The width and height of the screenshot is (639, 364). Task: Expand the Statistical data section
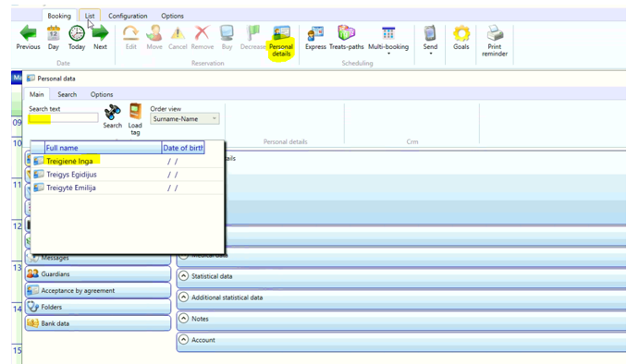coord(184,276)
